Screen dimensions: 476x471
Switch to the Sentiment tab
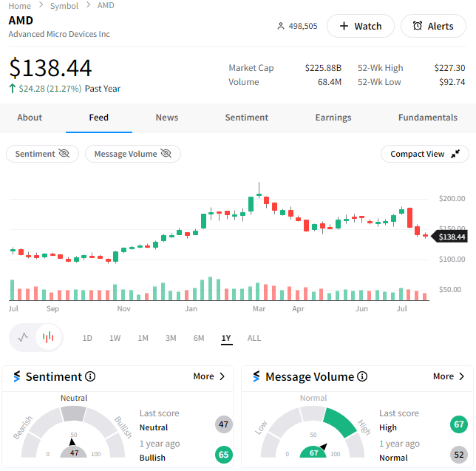pos(247,118)
